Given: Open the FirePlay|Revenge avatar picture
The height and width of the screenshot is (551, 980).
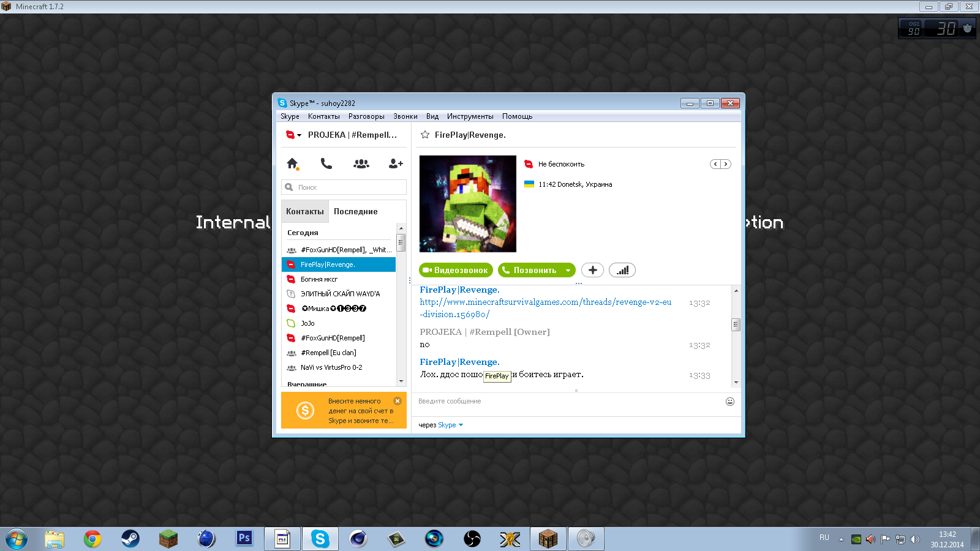Looking at the screenshot, I should click(468, 204).
